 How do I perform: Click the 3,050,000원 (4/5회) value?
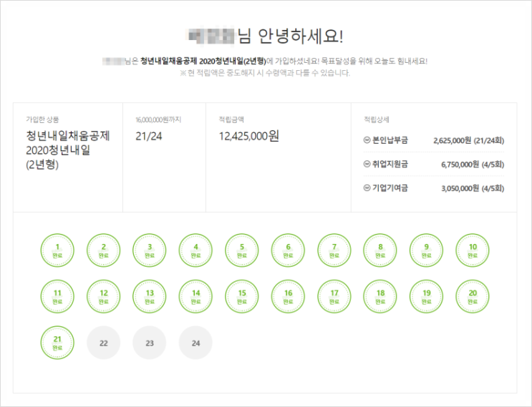[473, 188]
